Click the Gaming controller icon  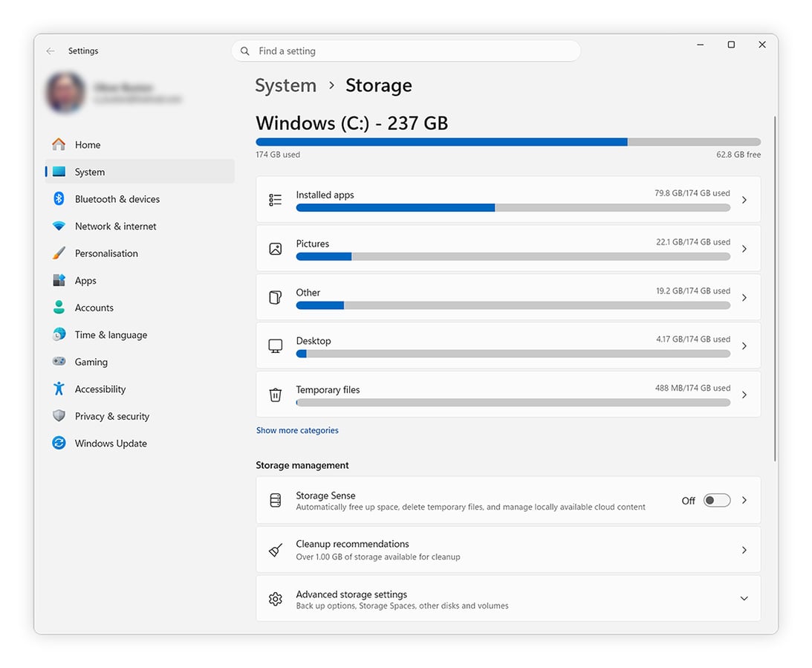(59, 361)
